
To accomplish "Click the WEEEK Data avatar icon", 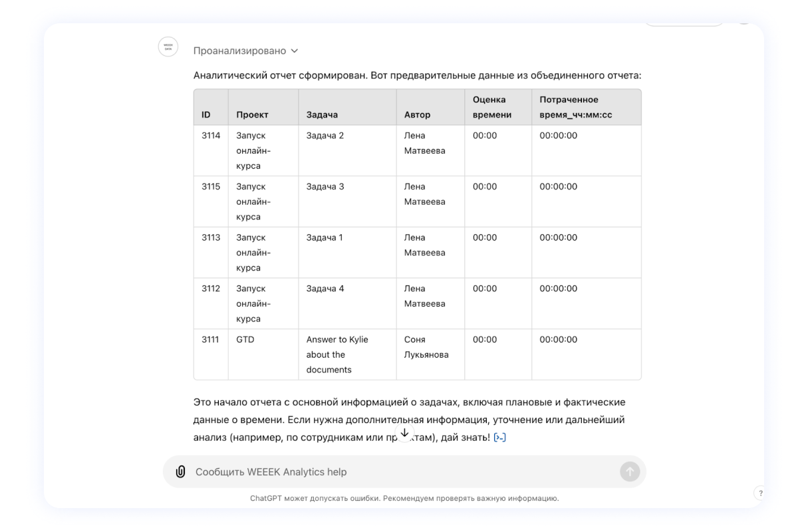I will [x=167, y=47].
